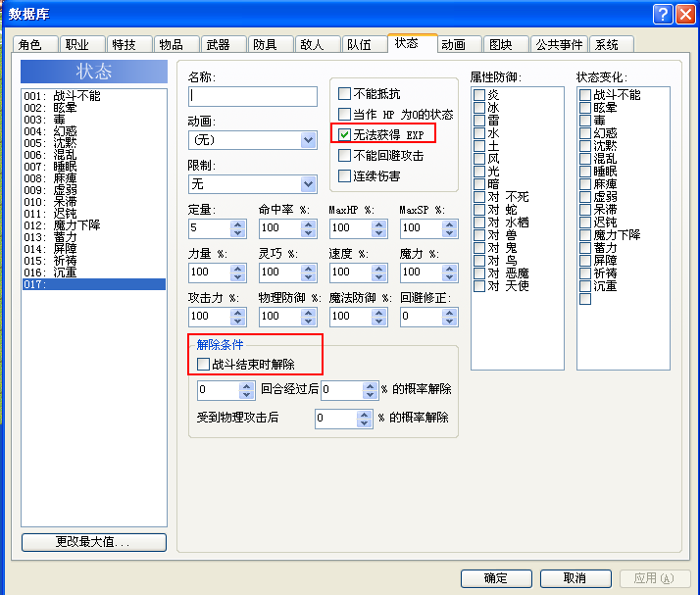This screenshot has width=700, height=595.
Task: Decrease the 魔力 % spinner
Action: 450,277
